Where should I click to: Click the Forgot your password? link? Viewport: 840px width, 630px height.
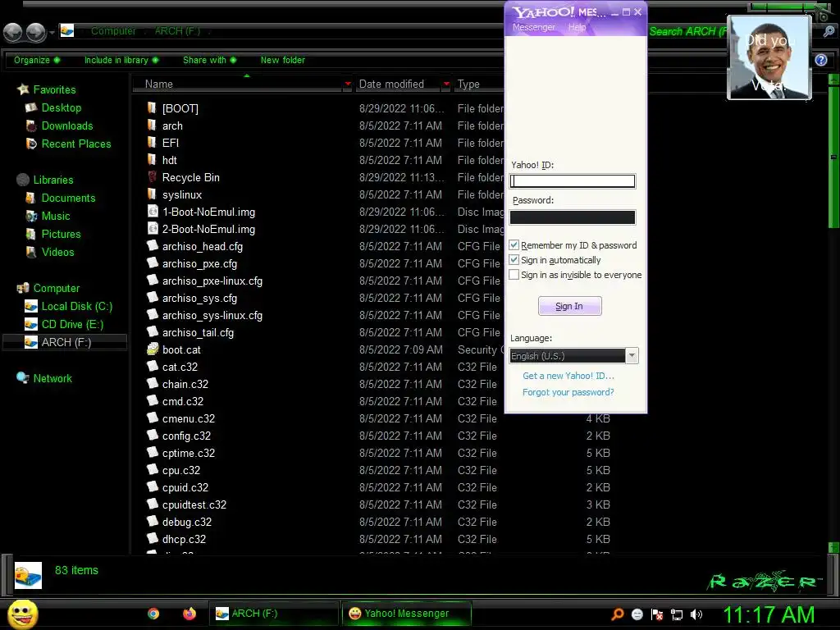(568, 392)
